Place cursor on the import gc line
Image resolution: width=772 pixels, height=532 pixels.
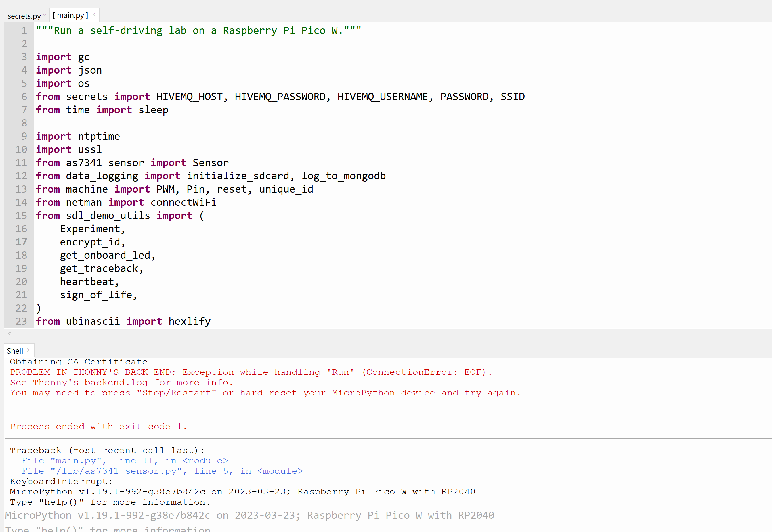click(63, 57)
